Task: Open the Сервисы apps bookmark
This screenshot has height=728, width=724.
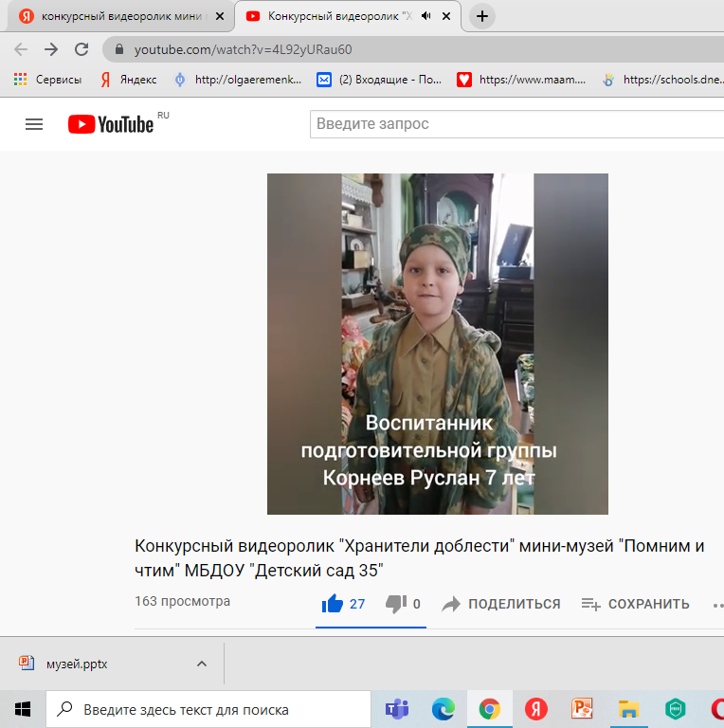Action: (47, 81)
